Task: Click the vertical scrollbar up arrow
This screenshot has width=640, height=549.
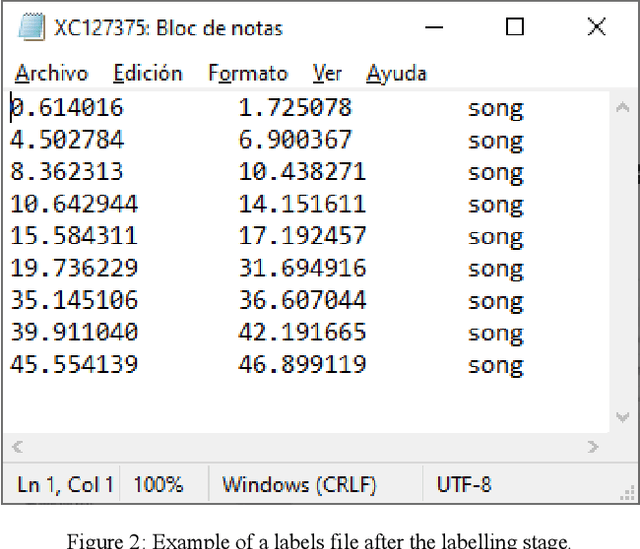Action: pos(623,105)
